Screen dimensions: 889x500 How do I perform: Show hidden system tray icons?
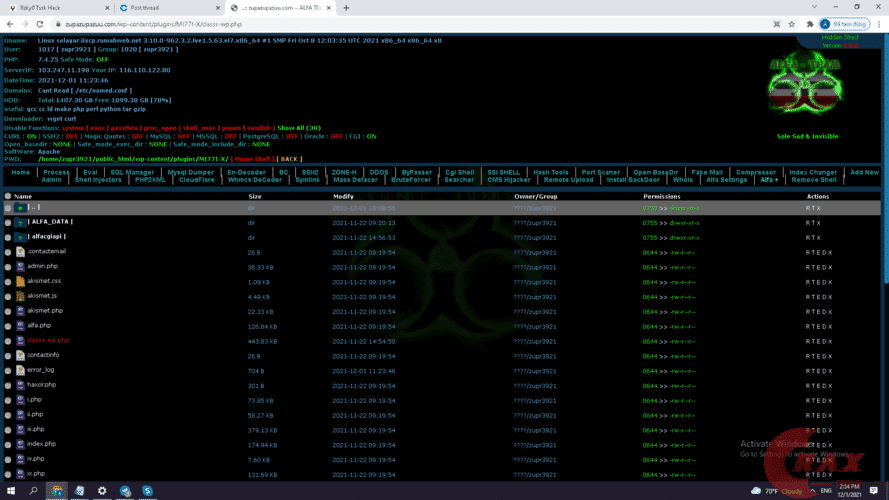(x=755, y=491)
